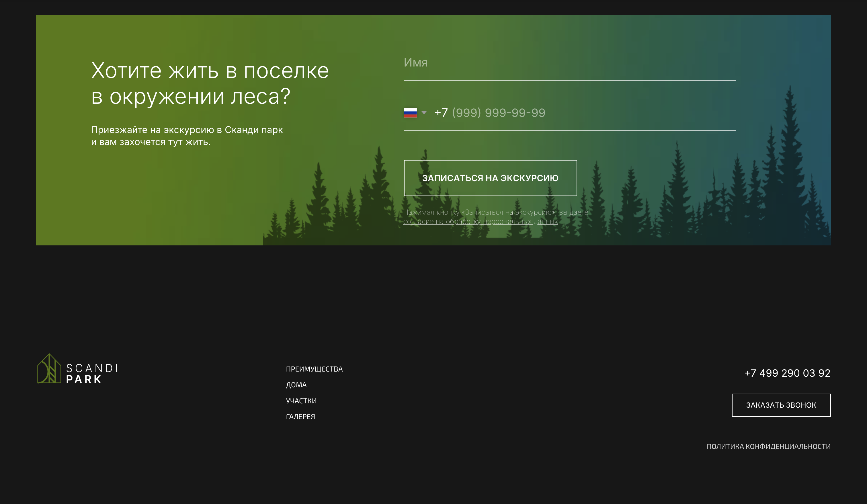Viewport: 867px width, 504px height.
Task: Call the +7 499 290 03 92 number
Action: tap(787, 373)
